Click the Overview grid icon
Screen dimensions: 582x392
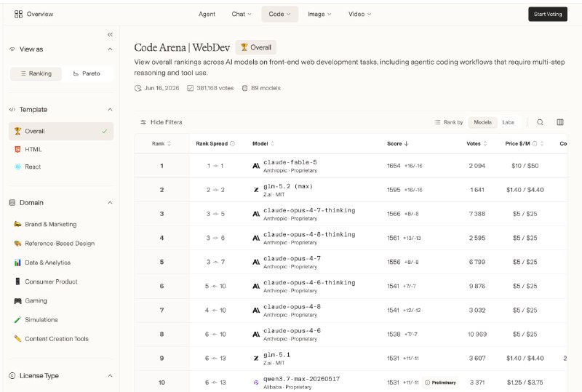pos(18,14)
